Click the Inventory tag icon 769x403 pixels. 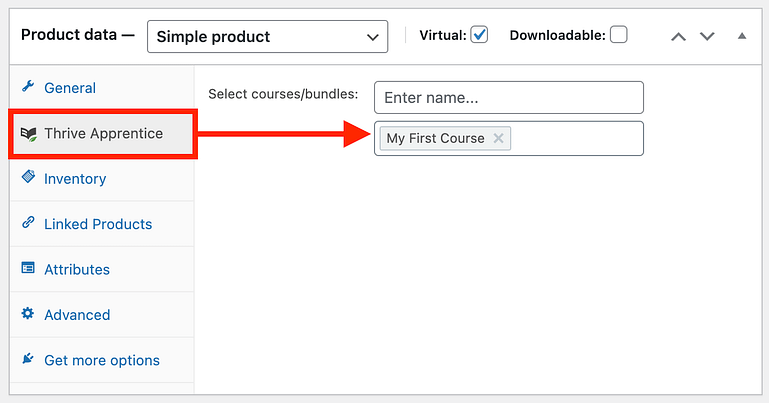28,177
